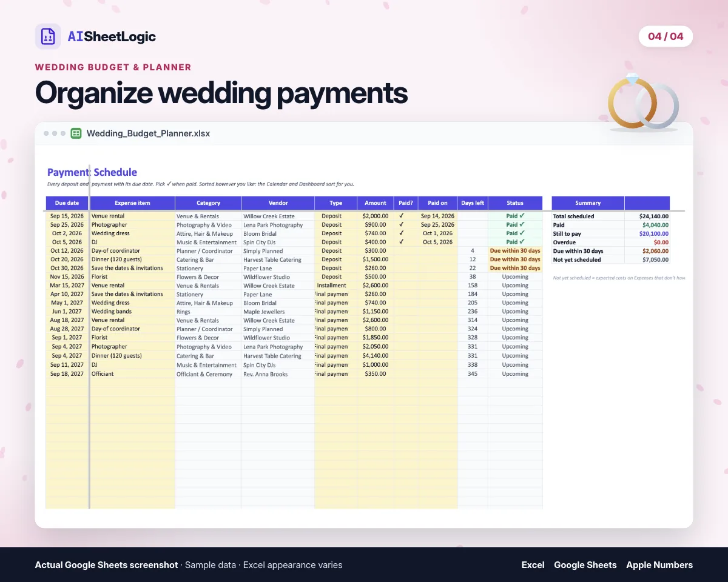Click the Oct 30, 2026 due date cell
Viewport: 728px width, 582px height.
pyautogui.click(x=67, y=268)
